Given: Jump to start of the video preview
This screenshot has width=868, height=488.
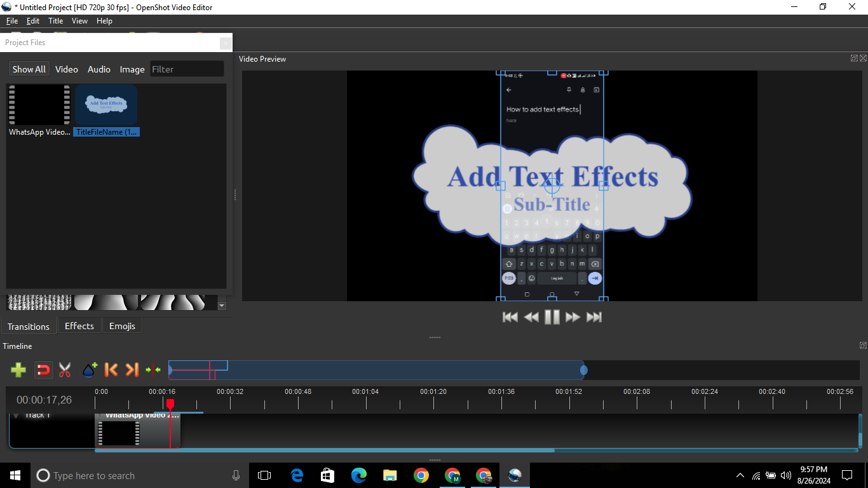Looking at the screenshot, I should (510, 317).
